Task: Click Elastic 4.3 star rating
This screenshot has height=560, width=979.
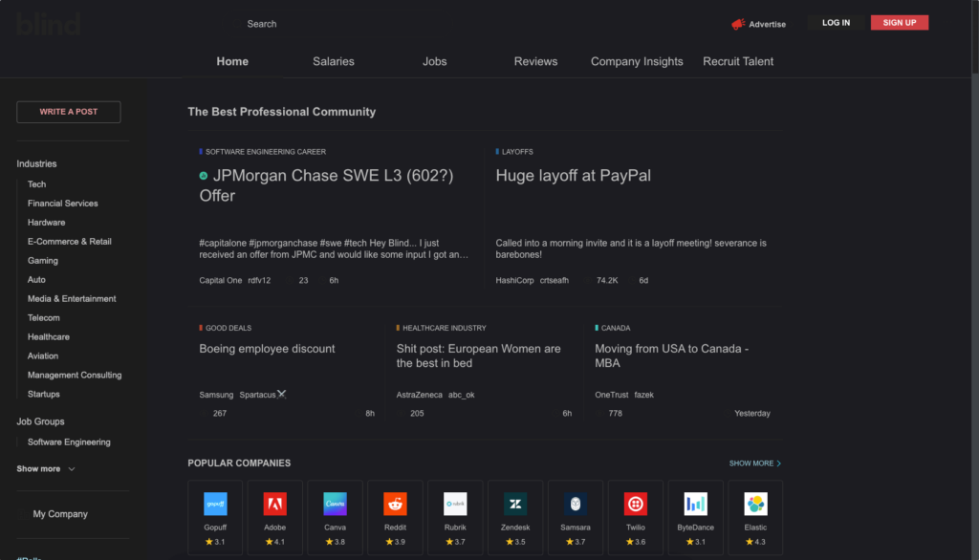Action: pos(755,542)
